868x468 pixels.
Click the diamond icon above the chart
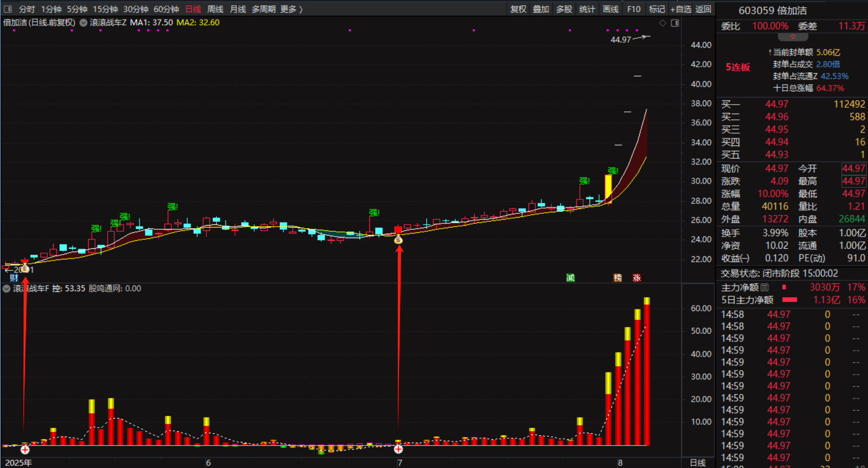click(x=663, y=23)
